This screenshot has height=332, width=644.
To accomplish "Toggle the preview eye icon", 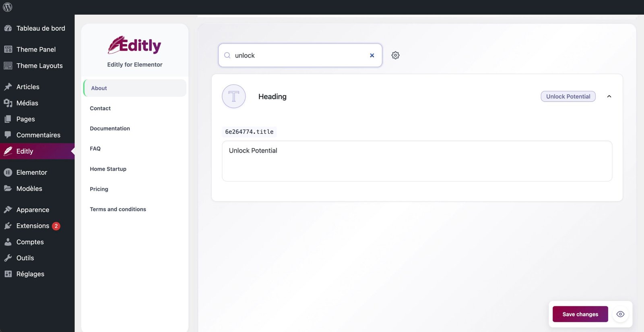I will [x=620, y=314].
